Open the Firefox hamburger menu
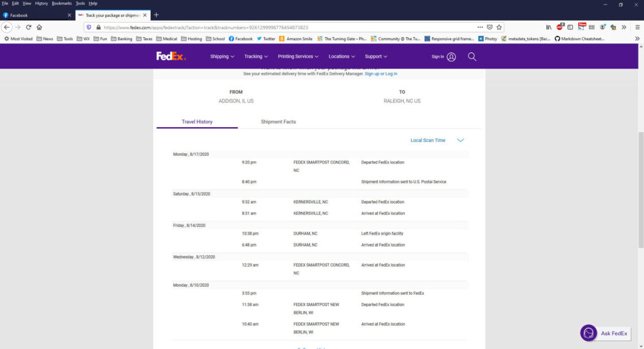 (x=636, y=27)
